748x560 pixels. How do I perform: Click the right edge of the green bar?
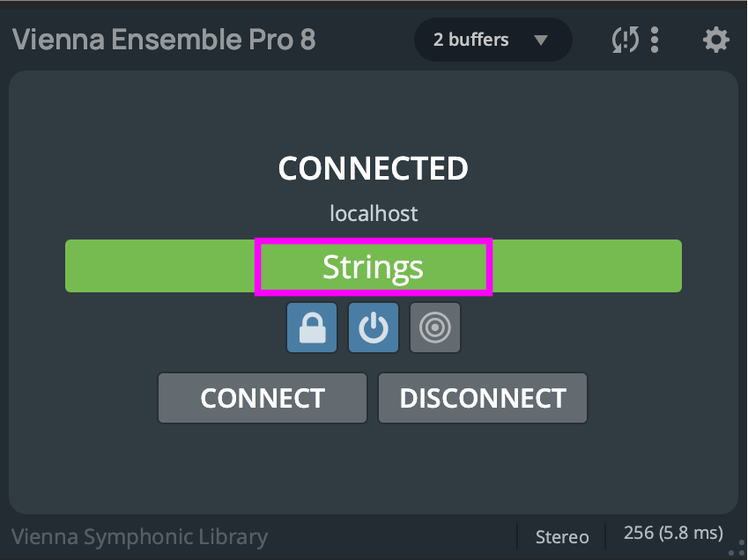(675, 266)
